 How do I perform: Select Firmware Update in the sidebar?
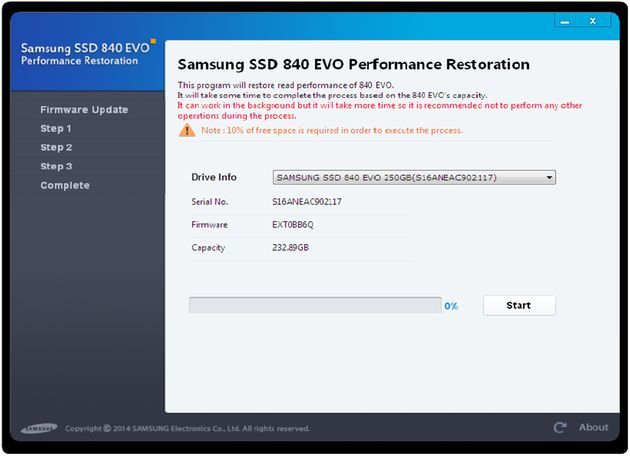(84, 110)
